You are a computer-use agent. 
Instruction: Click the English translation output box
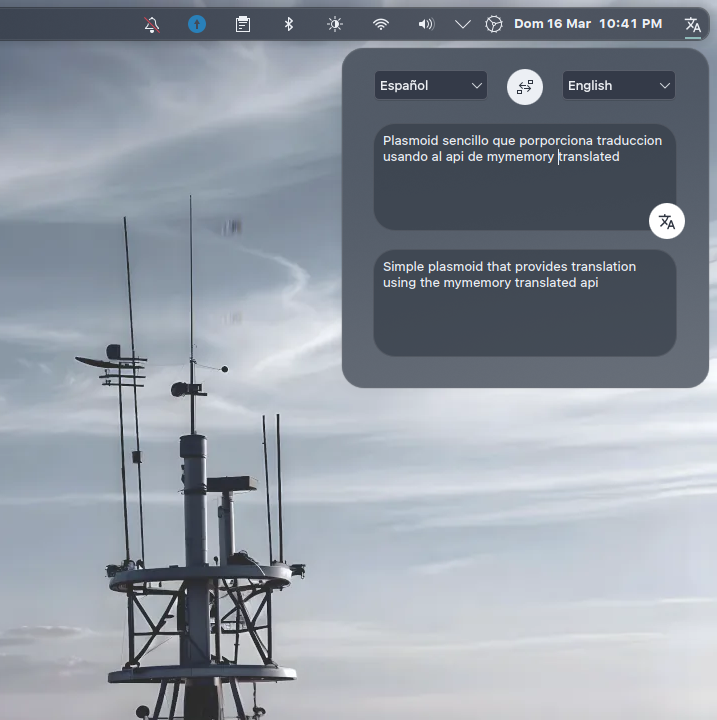[x=525, y=303]
